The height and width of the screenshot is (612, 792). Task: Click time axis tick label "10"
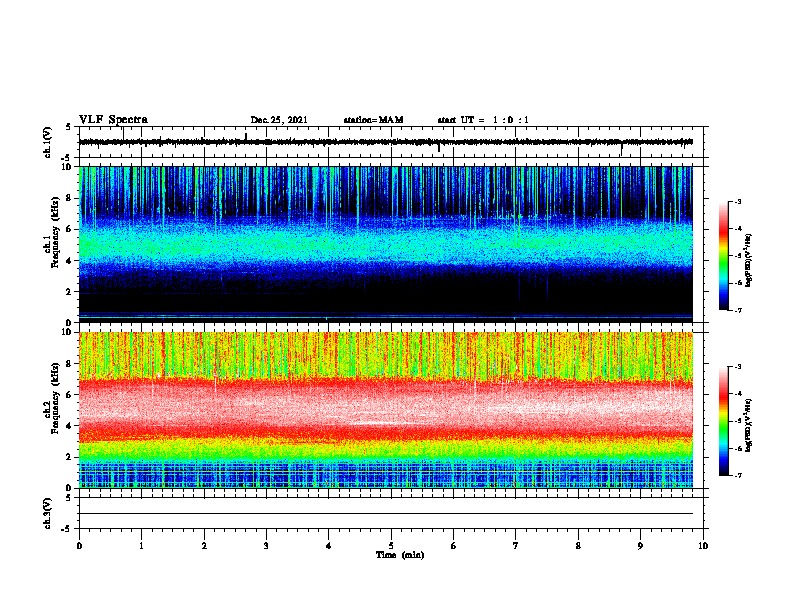(x=703, y=546)
